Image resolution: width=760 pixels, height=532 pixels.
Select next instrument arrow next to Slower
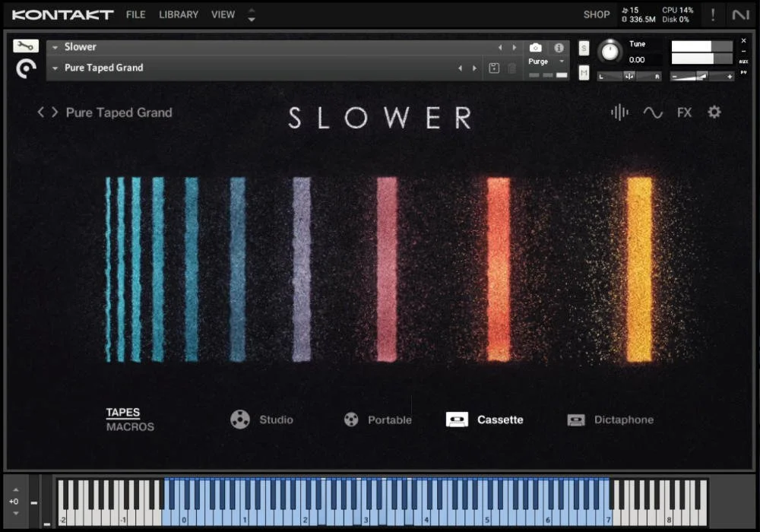[515, 47]
